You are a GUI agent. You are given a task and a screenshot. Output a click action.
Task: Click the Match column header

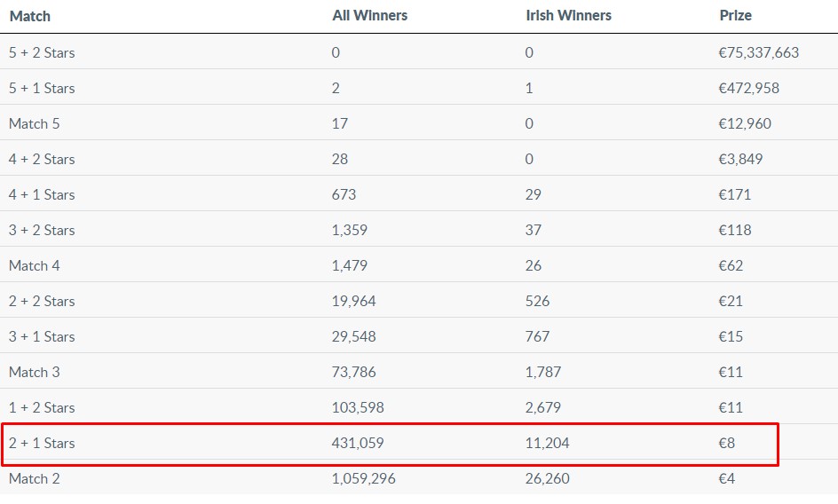click(29, 16)
